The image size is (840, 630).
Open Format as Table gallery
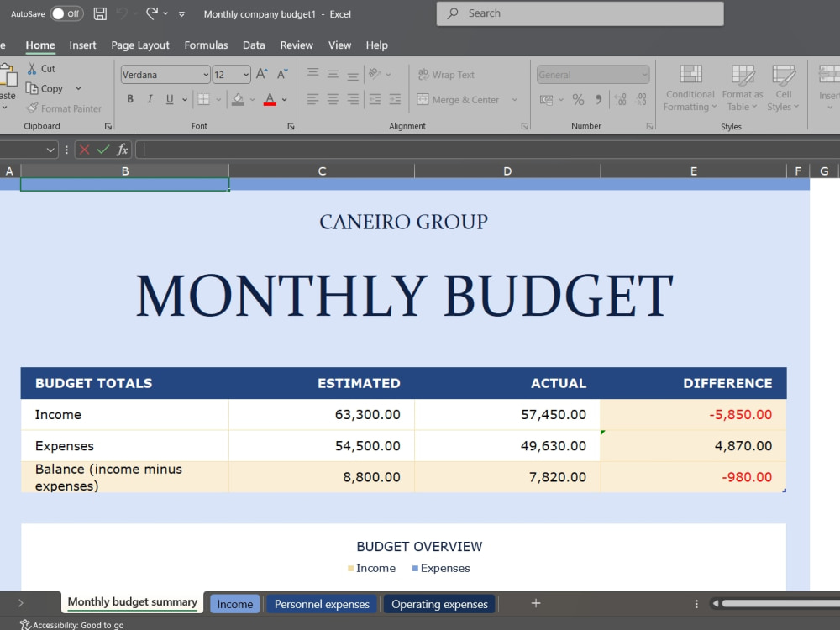pos(743,88)
